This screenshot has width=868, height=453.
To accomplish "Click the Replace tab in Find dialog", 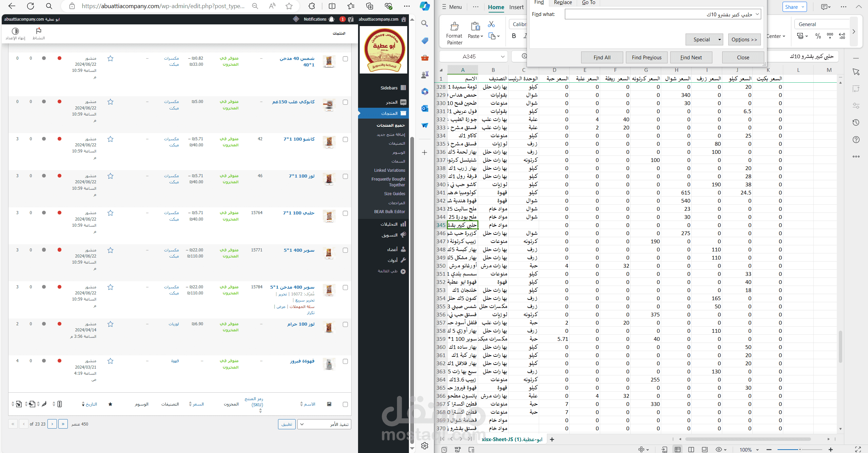I will pyautogui.click(x=561, y=3).
